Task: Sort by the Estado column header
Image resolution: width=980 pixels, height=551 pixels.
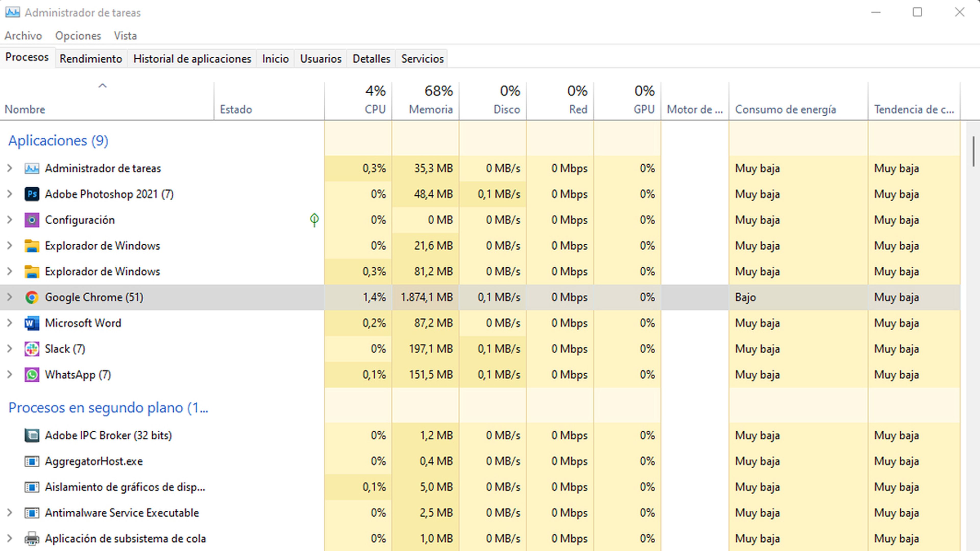Action: (x=269, y=101)
